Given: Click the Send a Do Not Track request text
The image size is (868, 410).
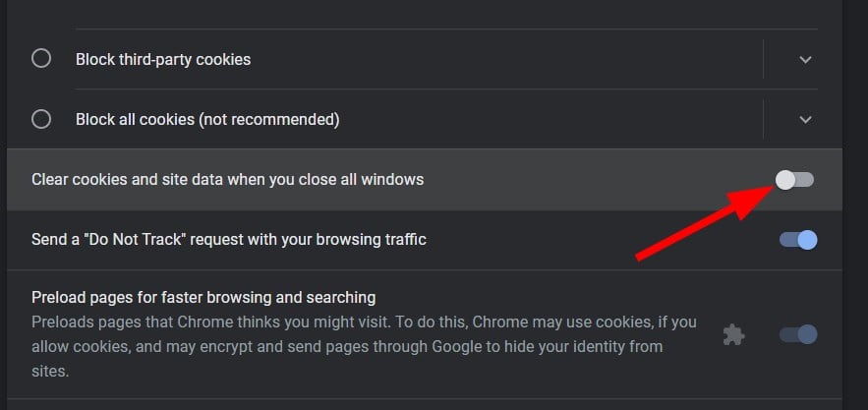Looking at the screenshot, I should coord(229,239).
